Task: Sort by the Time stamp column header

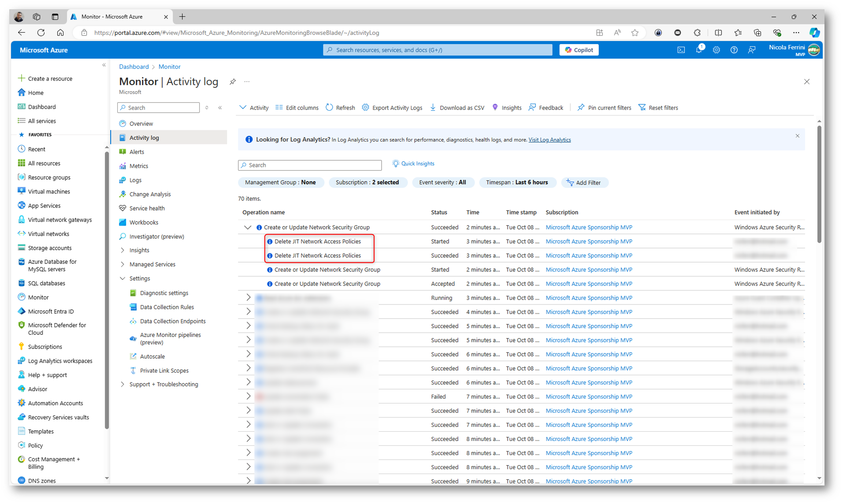Action: pyautogui.click(x=521, y=212)
